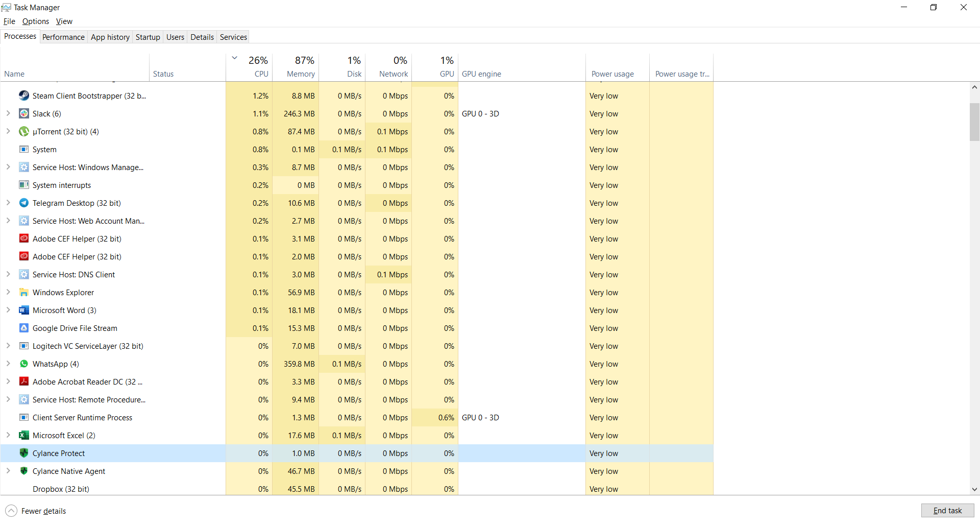Expand the Microsoft Word (3) group

coord(8,310)
